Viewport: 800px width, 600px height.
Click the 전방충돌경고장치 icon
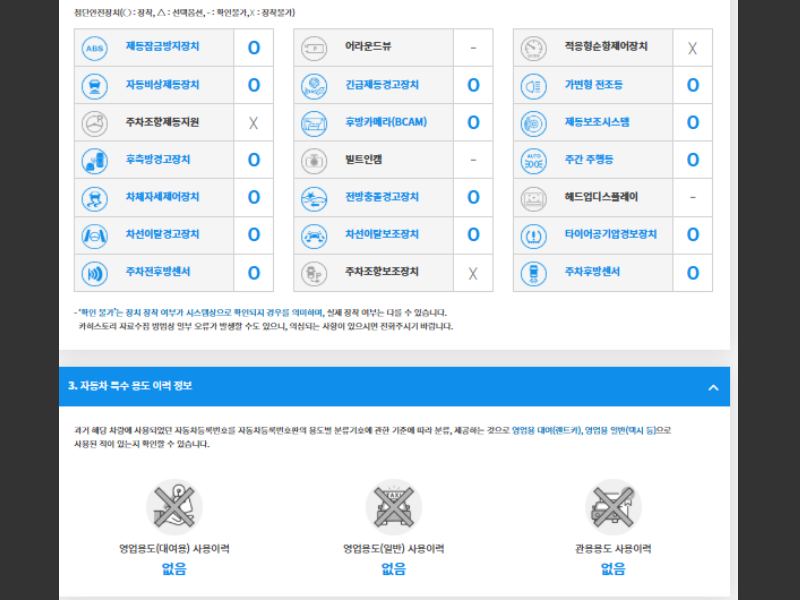point(314,198)
